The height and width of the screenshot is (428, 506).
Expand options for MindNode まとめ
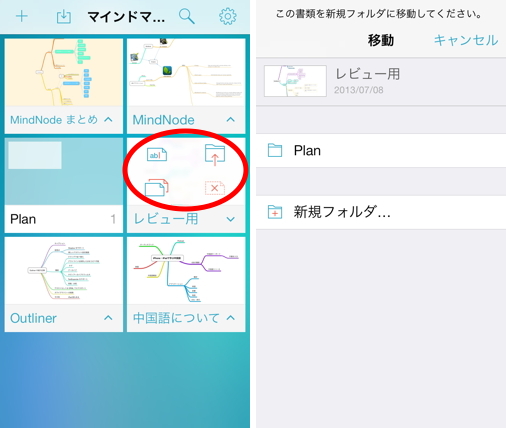click(108, 119)
